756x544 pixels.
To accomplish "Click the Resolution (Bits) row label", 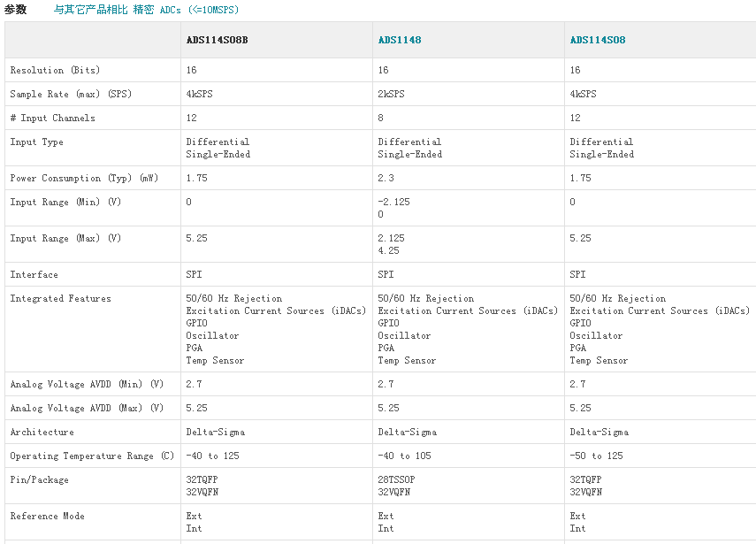I will click(x=55, y=70).
